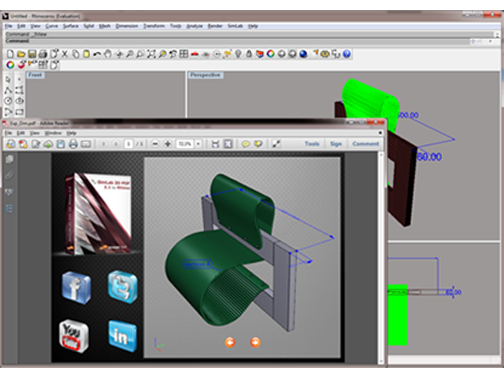Viewport: 504px width, 380px height.
Task: Select the Pan hand tool in Rhino
Action: (107, 54)
